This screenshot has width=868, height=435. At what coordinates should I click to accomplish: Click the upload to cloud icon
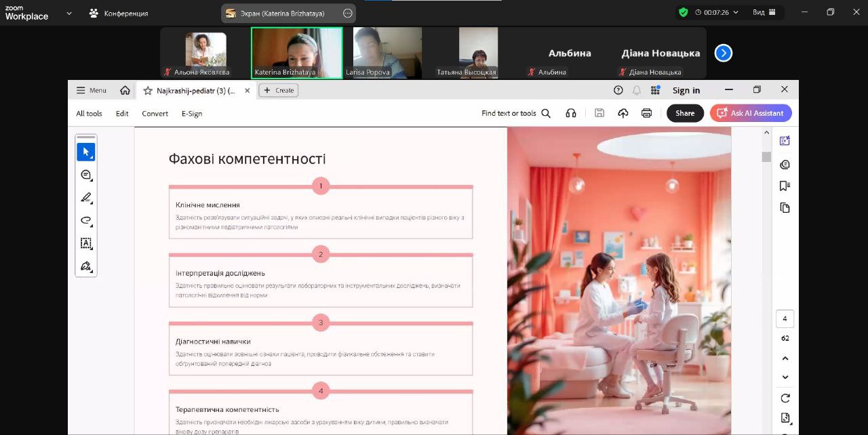coord(623,113)
